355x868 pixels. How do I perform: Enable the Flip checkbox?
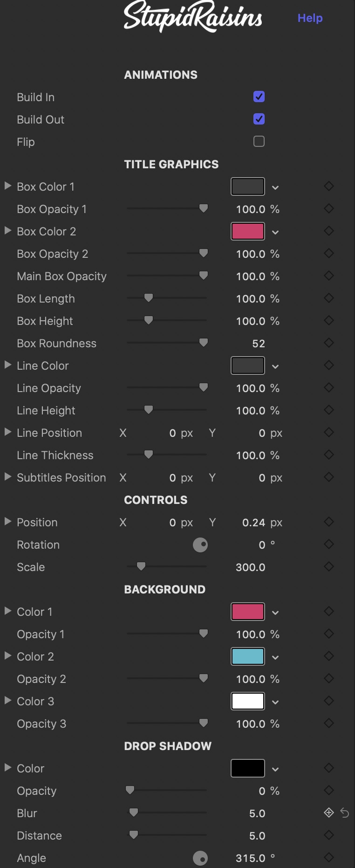tap(259, 142)
